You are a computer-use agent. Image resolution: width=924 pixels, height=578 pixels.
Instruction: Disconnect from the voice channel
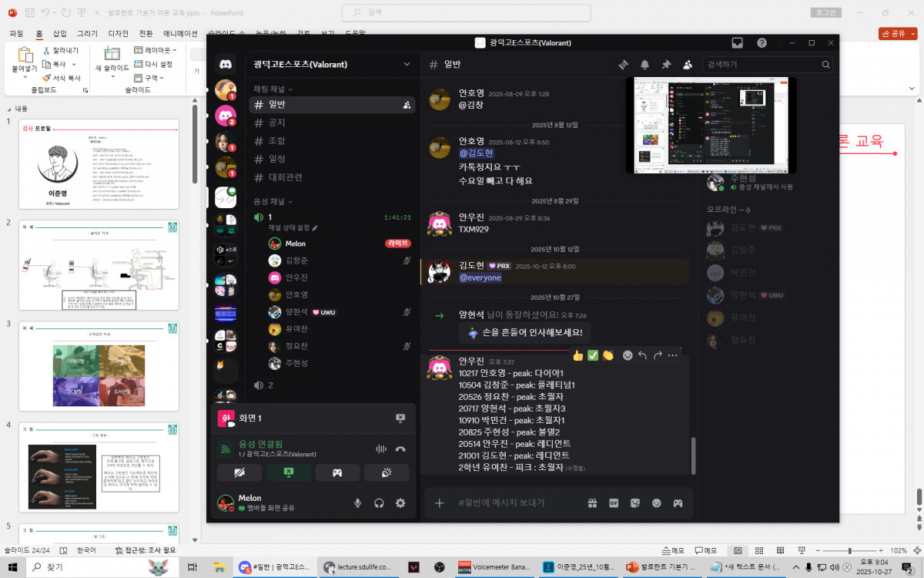pyautogui.click(x=400, y=449)
